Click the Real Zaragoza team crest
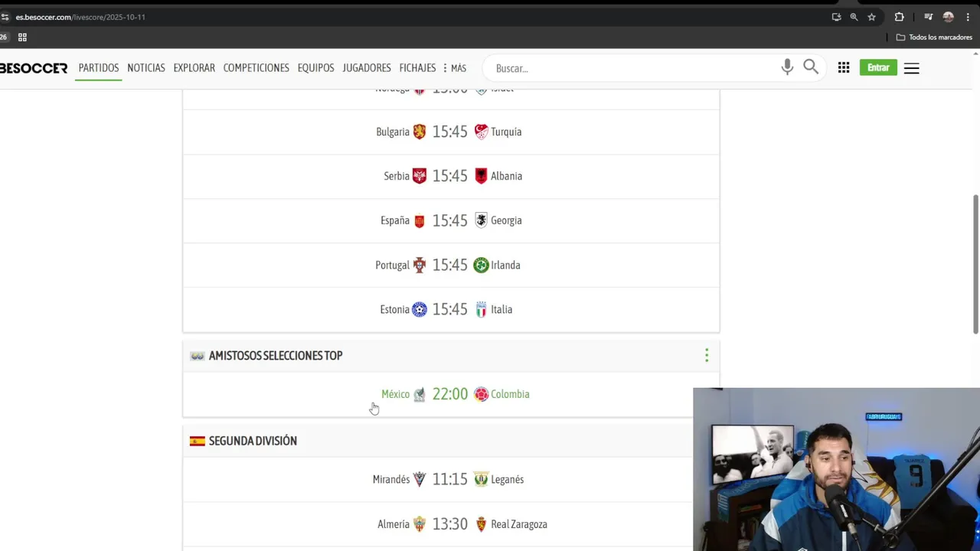The image size is (980, 551). [481, 524]
